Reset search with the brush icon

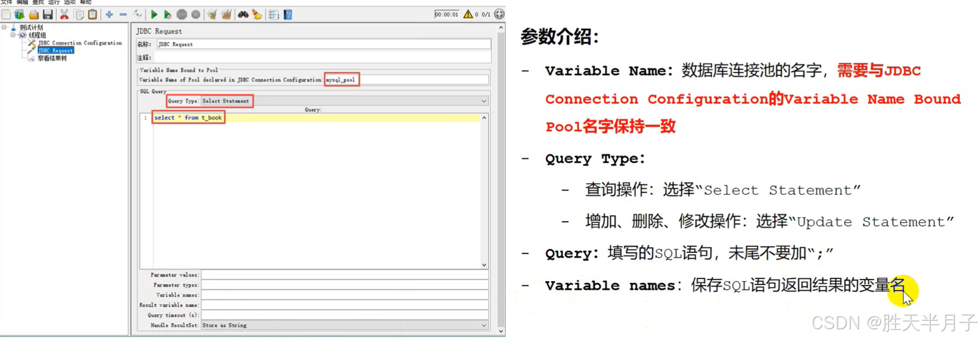[x=257, y=14]
